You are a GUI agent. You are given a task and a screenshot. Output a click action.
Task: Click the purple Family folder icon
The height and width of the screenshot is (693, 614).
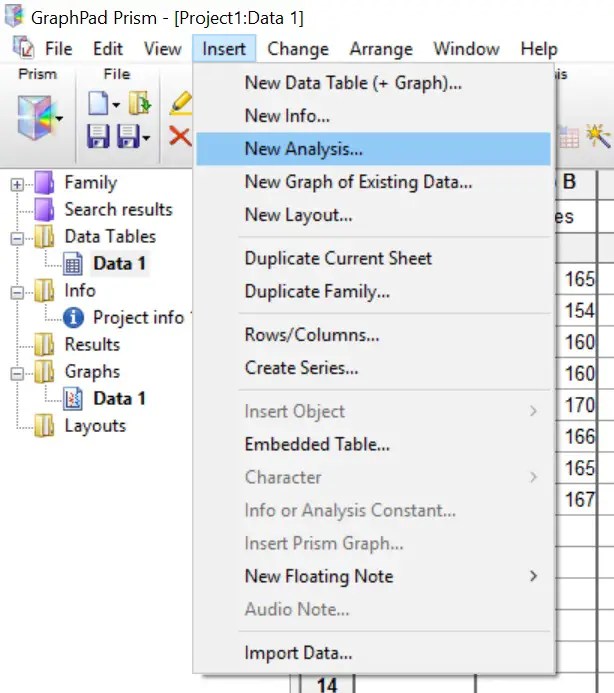[45, 183]
